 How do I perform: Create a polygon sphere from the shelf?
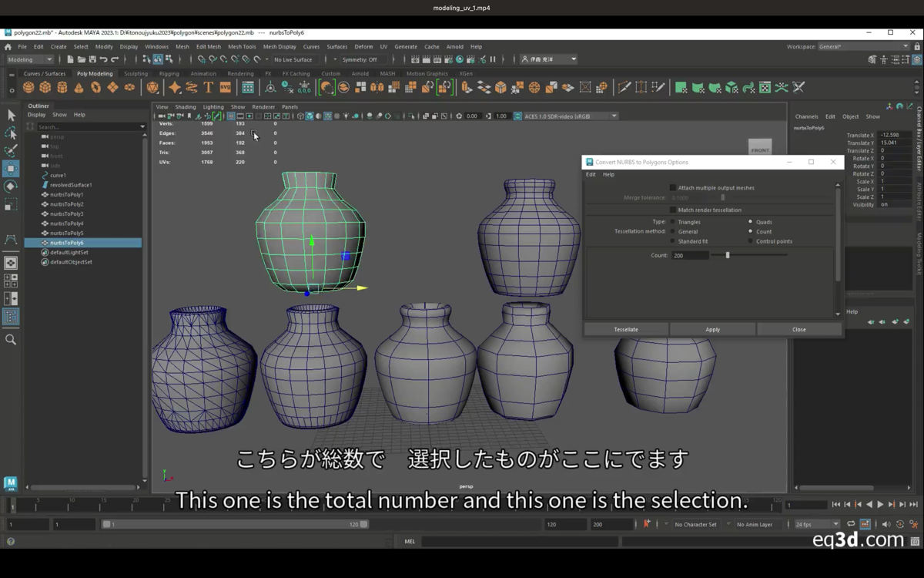coord(28,87)
